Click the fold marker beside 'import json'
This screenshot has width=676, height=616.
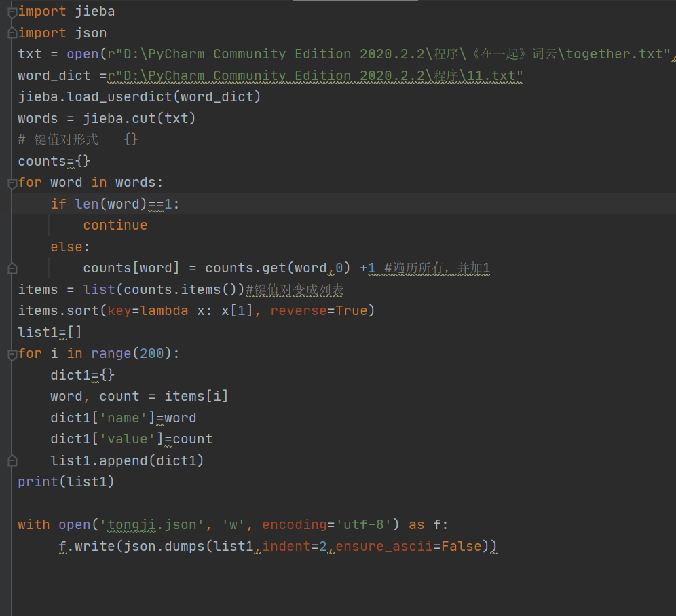[12, 33]
